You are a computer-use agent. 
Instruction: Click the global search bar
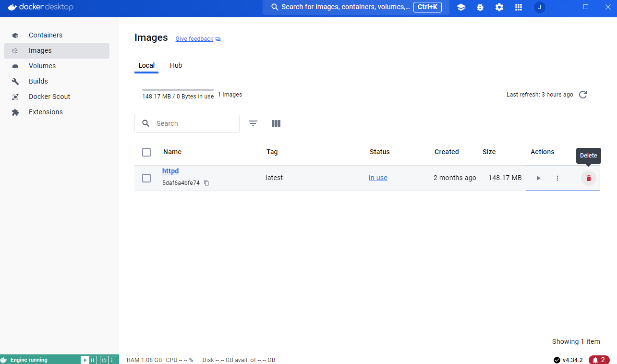pyautogui.click(x=356, y=7)
